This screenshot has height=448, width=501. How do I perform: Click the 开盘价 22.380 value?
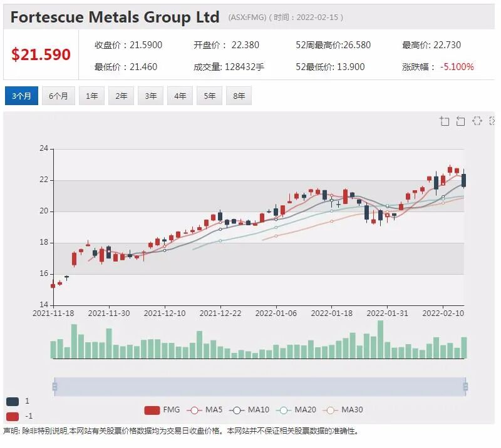click(x=226, y=45)
